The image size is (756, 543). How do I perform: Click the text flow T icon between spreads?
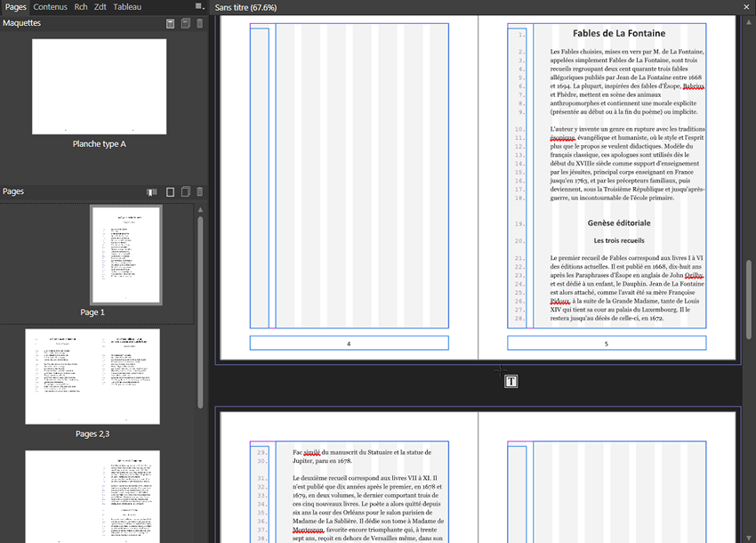click(511, 381)
